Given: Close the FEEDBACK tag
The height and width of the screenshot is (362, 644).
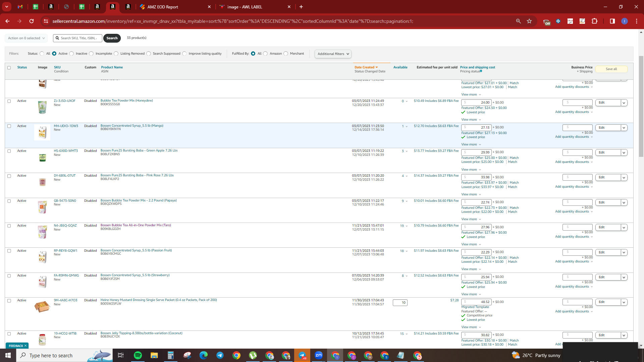Looking at the screenshot, I should click(x=25, y=346).
